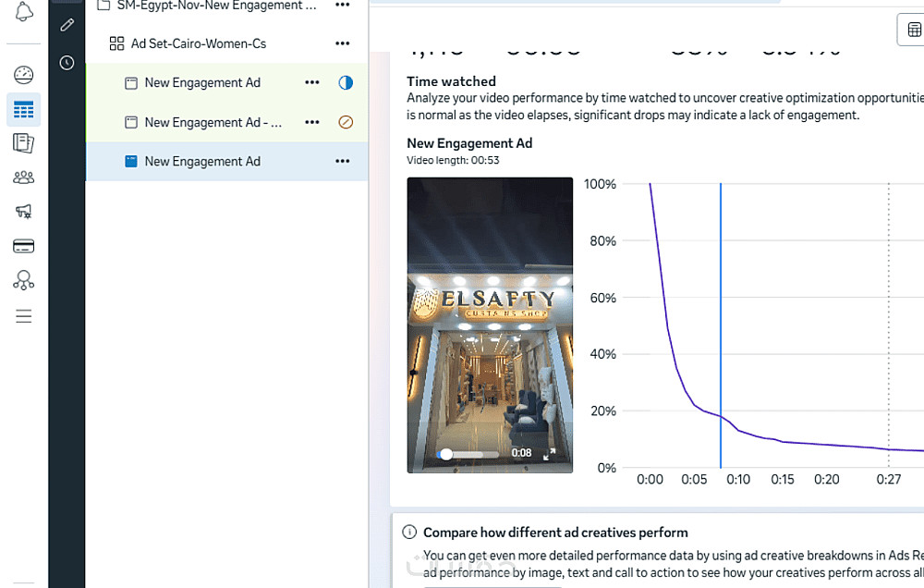Expand the video preview to fullscreen
The height and width of the screenshot is (588, 924).
tap(549, 454)
